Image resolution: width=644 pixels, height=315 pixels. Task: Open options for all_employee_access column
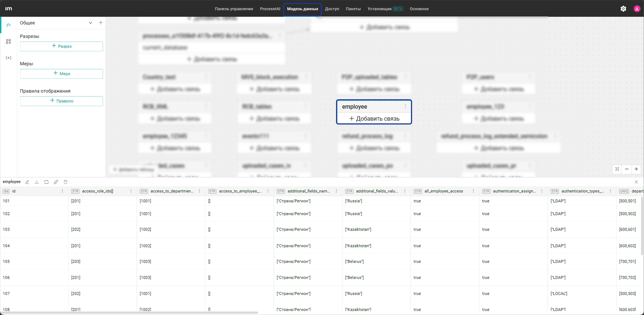coord(473,191)
